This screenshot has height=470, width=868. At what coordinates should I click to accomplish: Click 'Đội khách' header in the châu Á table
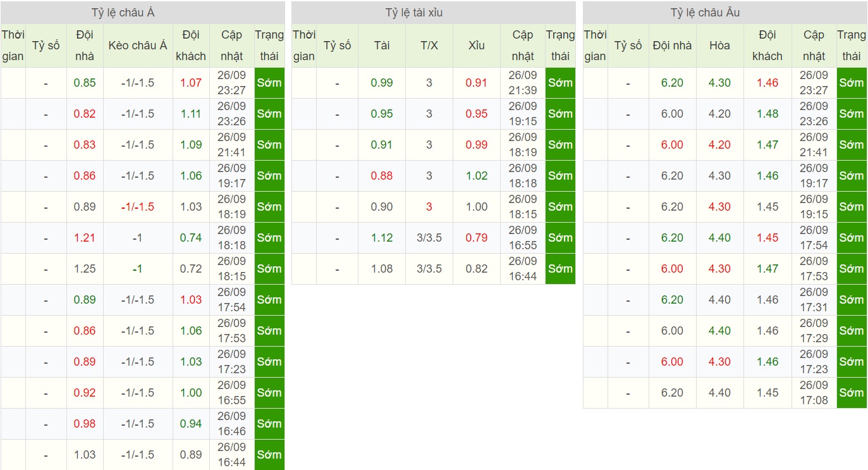191,46
